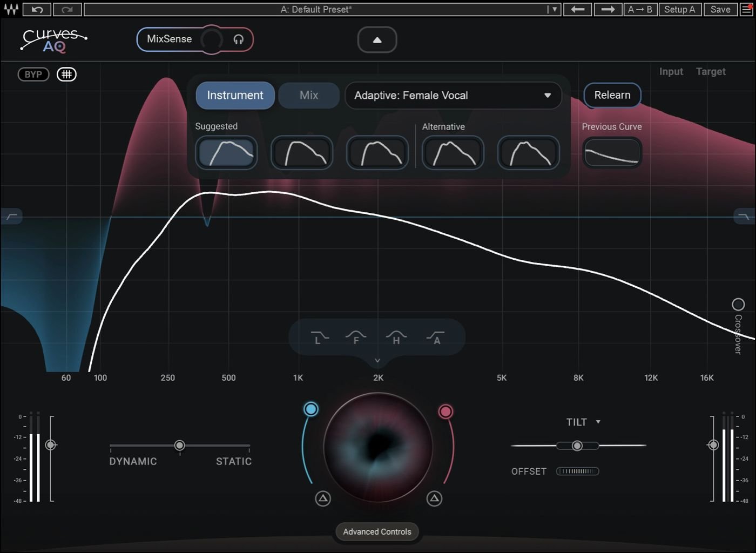
Task: Click the right delta triangle under dial
Action: click(x=434, y=498)
